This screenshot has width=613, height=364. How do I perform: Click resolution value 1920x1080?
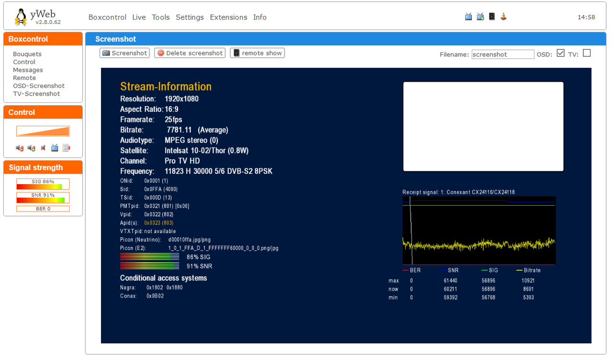click(182, 99)
